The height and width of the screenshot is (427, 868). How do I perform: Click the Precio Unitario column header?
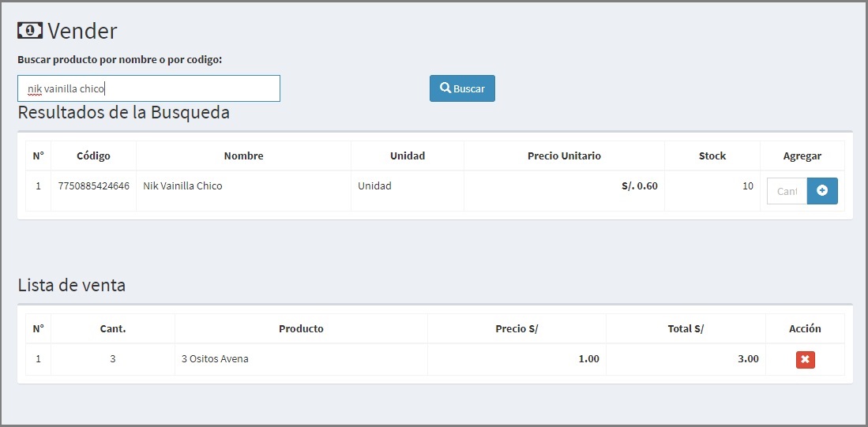[564, 156]
